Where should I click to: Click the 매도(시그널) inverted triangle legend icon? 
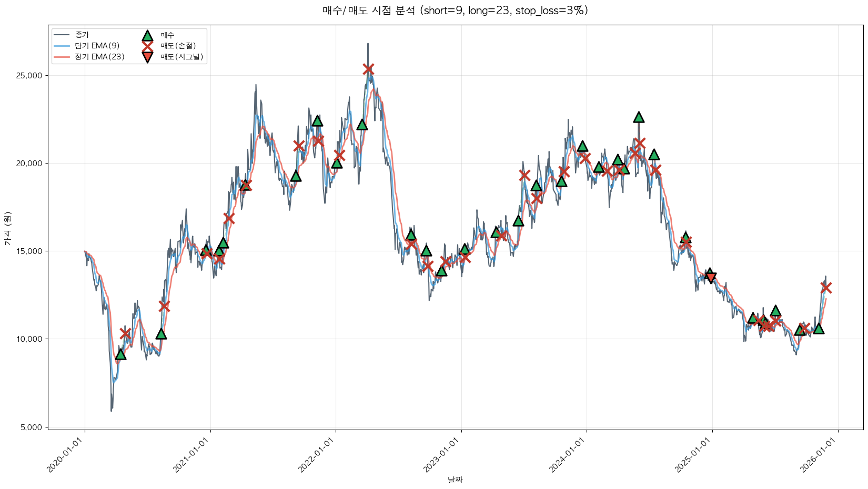147,57
